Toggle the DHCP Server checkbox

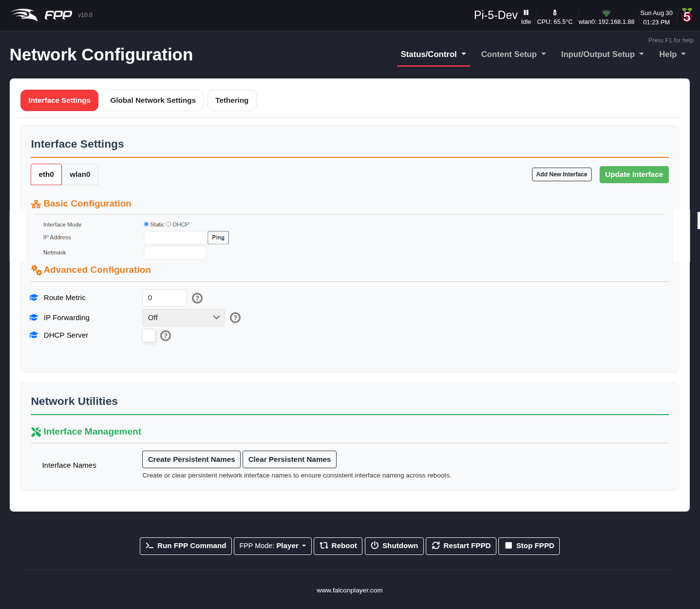(x=149, y=335)
